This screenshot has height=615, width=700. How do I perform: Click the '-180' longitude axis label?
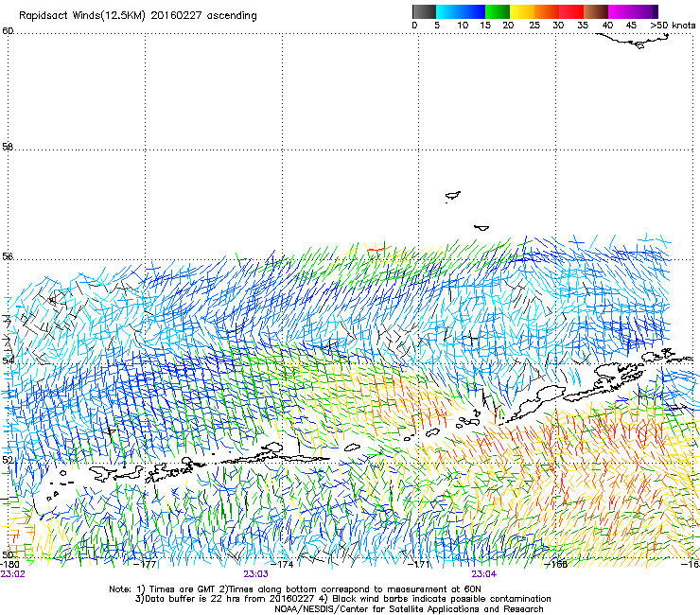tap(9, 564)
